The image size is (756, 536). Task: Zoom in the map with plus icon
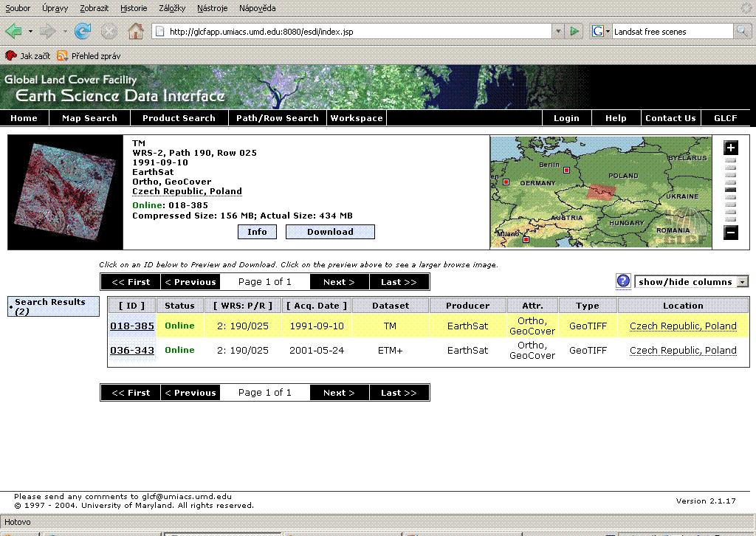coord(731,148)
